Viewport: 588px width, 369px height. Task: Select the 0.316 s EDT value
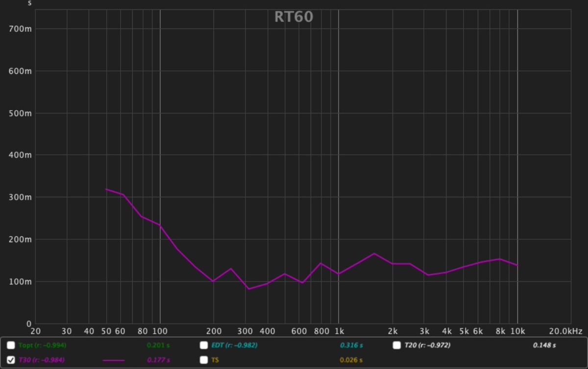351,346
